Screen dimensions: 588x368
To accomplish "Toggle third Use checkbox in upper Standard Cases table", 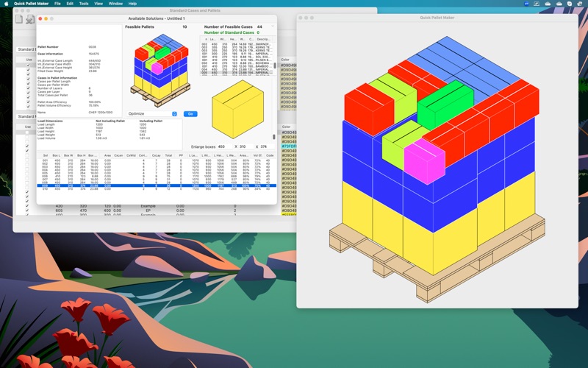I will coord(28,74).
